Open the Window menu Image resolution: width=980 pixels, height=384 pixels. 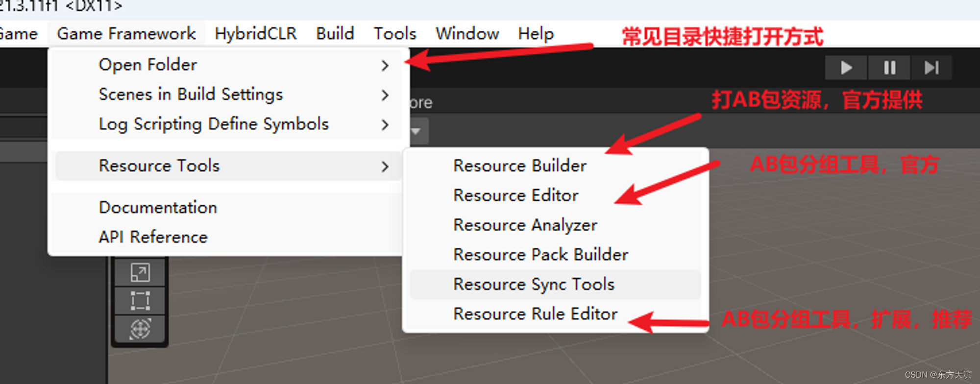tap(466, 33)
